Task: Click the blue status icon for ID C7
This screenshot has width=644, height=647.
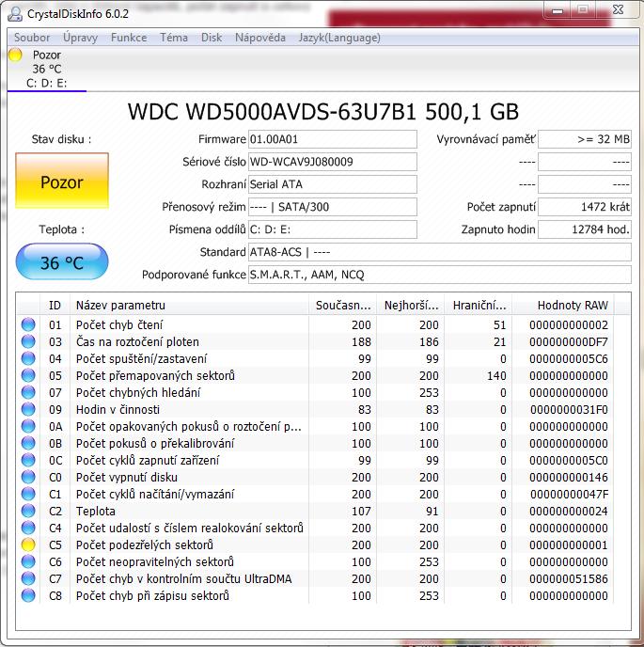Action: [28, 578]
